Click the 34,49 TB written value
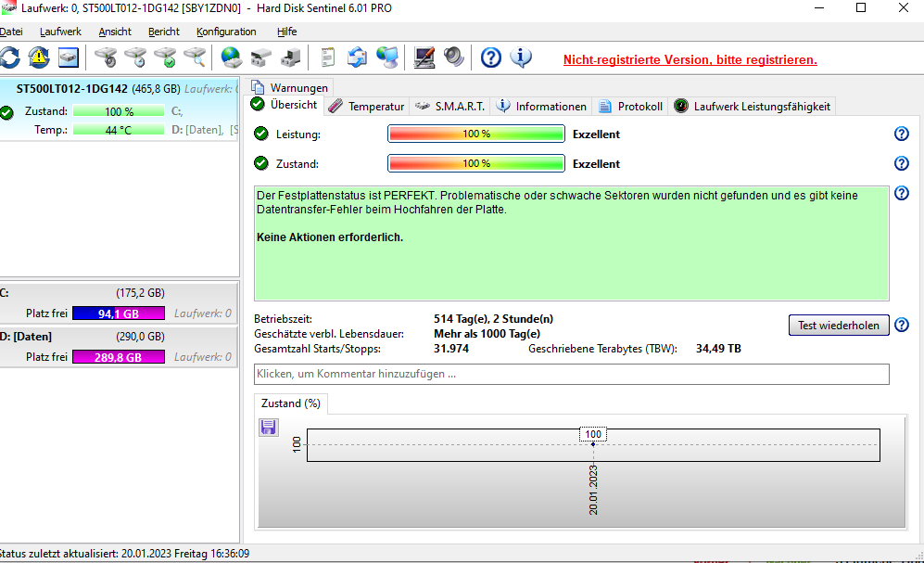This screenshot has height=563, width=924. click(x=718, y=349)
